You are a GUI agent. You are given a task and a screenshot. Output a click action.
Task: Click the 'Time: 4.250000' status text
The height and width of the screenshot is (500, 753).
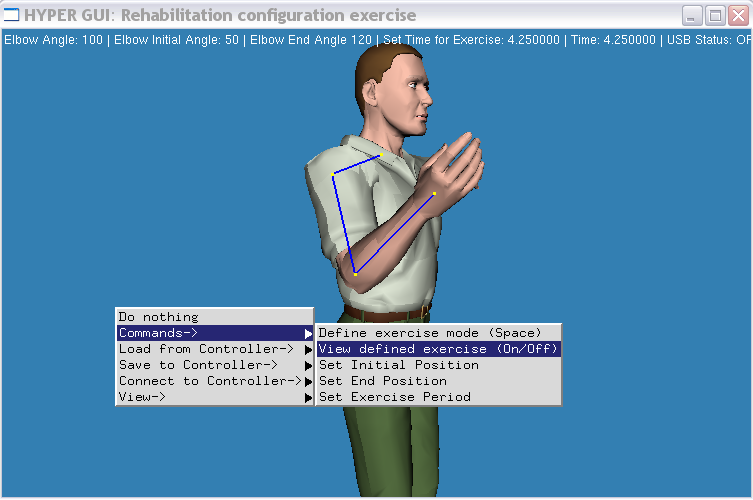tap(613, 40)
